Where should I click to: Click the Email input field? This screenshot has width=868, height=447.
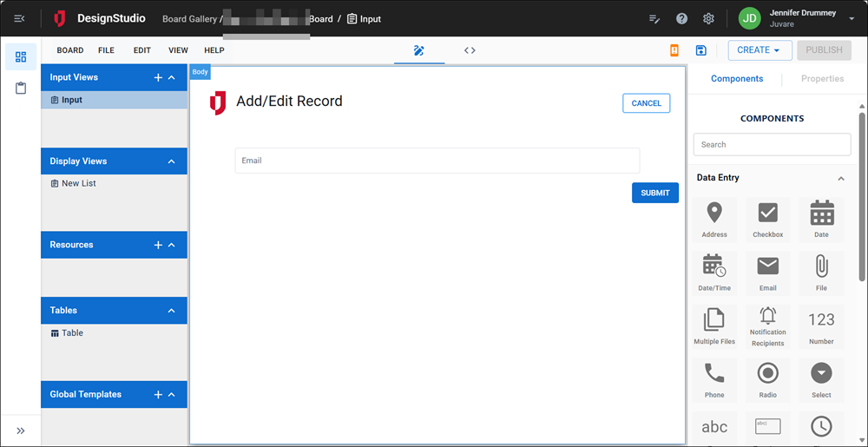[x=437, y=161]
